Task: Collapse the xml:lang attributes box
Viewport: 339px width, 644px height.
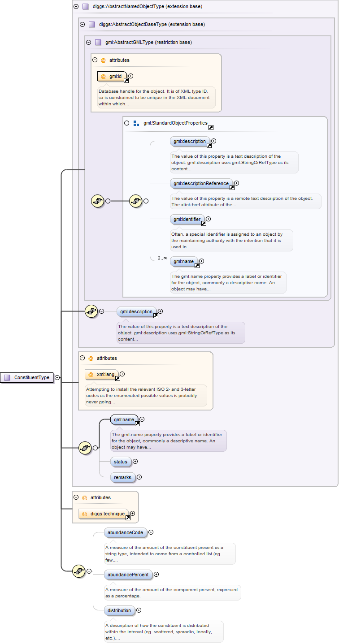Action: [82, 358]
